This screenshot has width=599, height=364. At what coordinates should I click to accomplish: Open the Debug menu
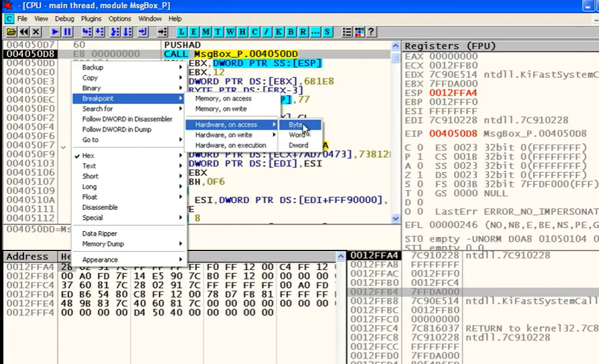[64, 19]
